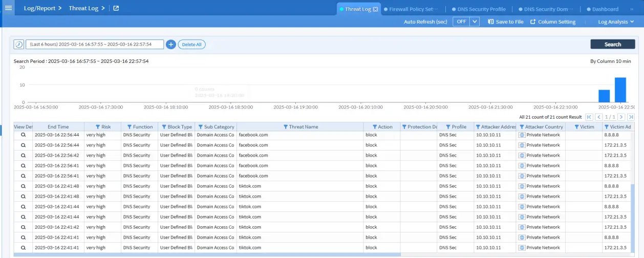Image resolution: width=644 pixels, height=258 pixels.
Task: Filter the Attacker Address column
Action: 478,127
